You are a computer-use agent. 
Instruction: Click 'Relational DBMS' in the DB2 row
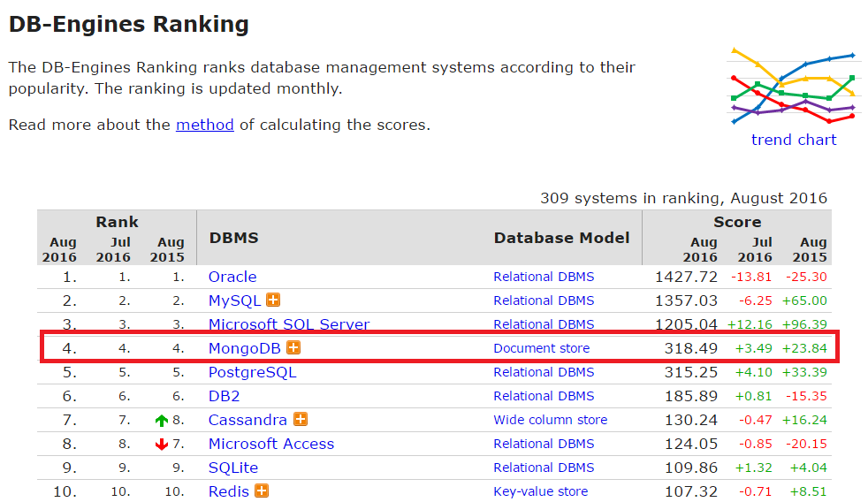544,396
